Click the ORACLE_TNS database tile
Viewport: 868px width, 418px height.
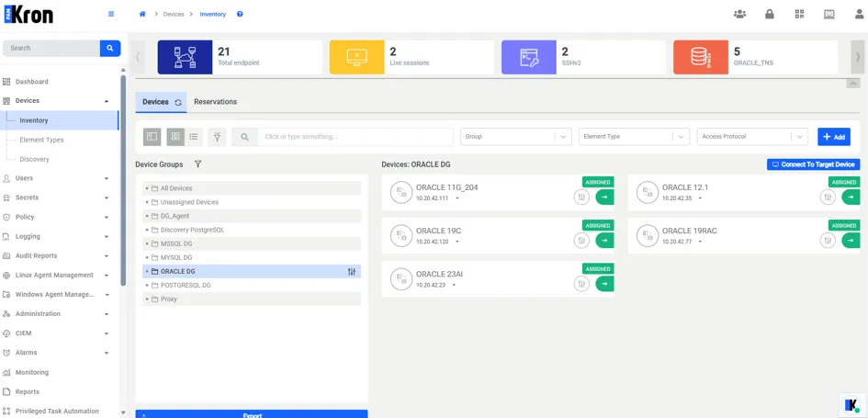[701, 57]
